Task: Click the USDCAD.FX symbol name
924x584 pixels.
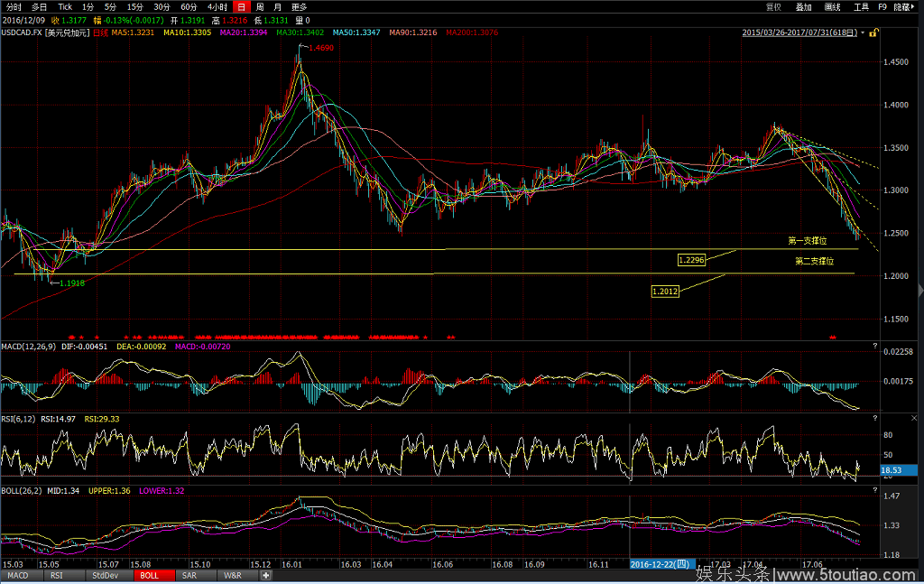Action: tap(22, 32)
